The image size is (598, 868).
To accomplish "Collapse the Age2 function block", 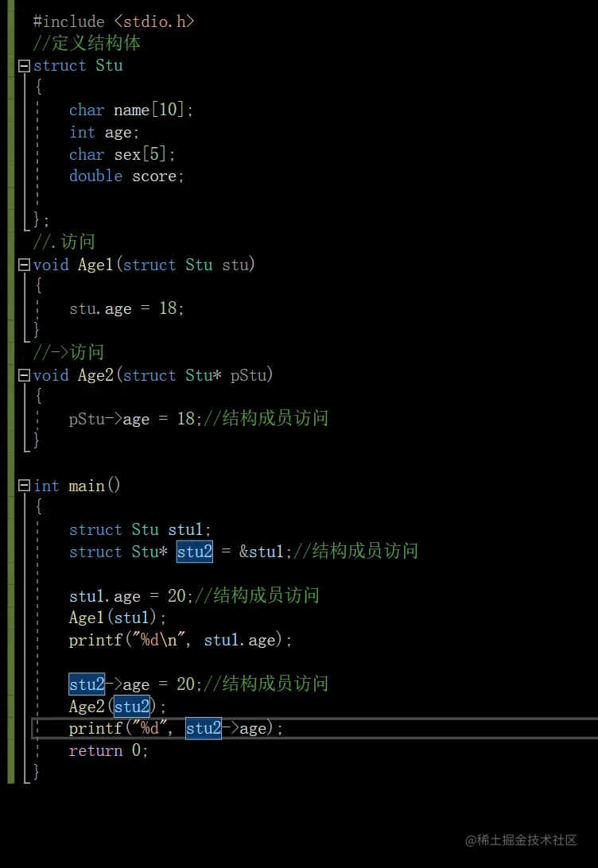I will (24, 376).
